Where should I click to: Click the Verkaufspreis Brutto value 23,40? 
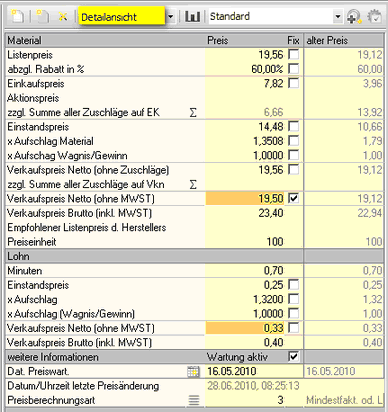[x=271, y=213]
